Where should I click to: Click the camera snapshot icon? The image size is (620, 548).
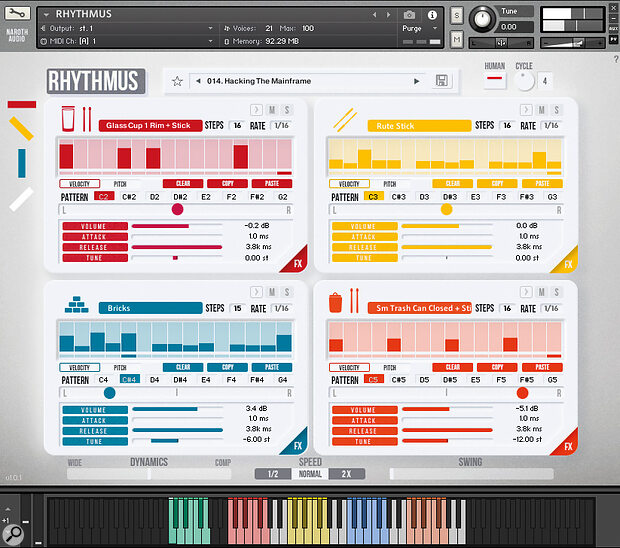tap(409, 15)
